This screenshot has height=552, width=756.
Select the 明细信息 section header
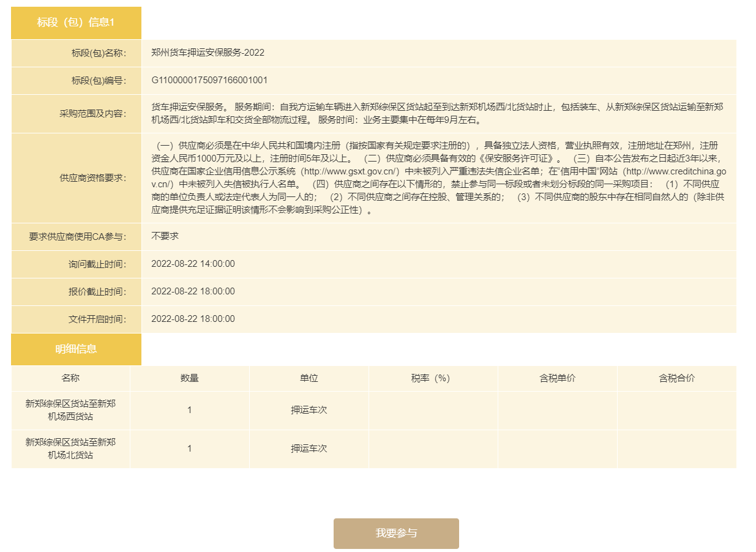(76, 349)
